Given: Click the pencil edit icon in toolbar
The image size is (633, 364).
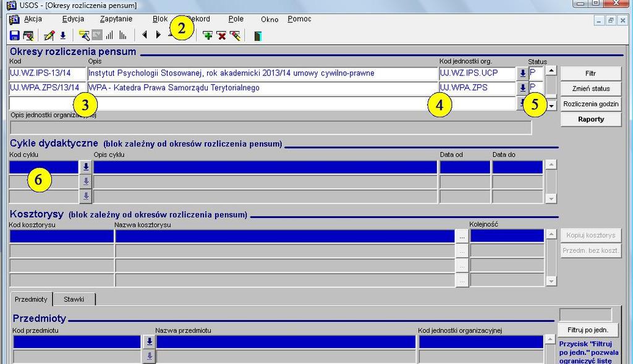Looking at the screenshot, I should click(x=49, y=35).
